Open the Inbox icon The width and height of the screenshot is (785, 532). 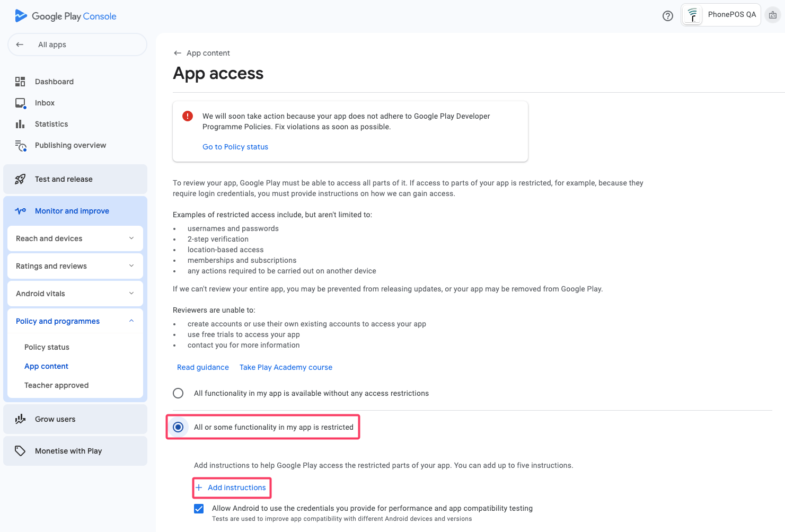tap(20, 103)
